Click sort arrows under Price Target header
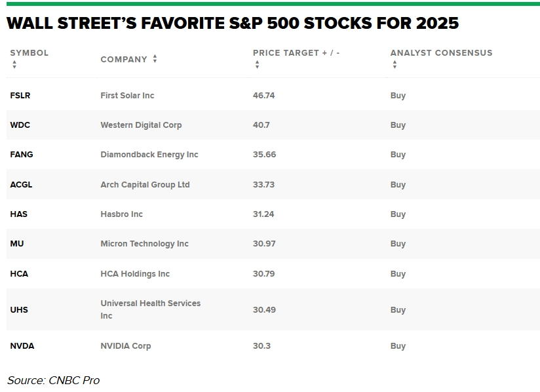This screenshot has width=540, height=392. (x=257, y=64)
